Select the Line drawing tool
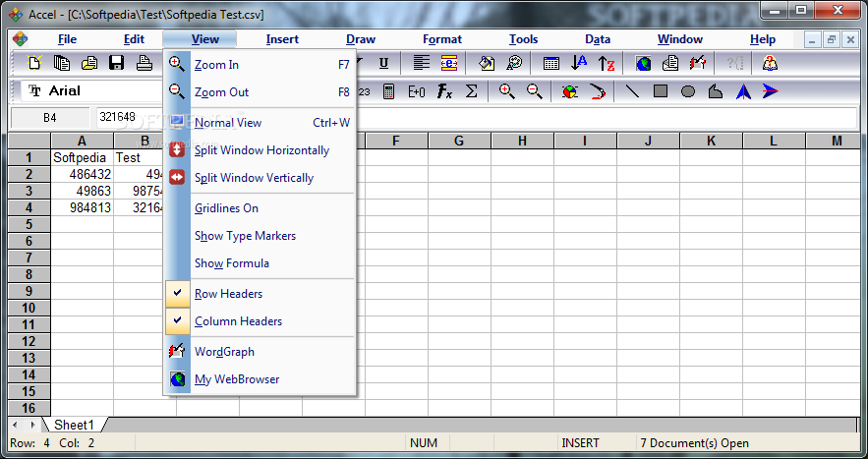868x459 pixels. (632, 91)
